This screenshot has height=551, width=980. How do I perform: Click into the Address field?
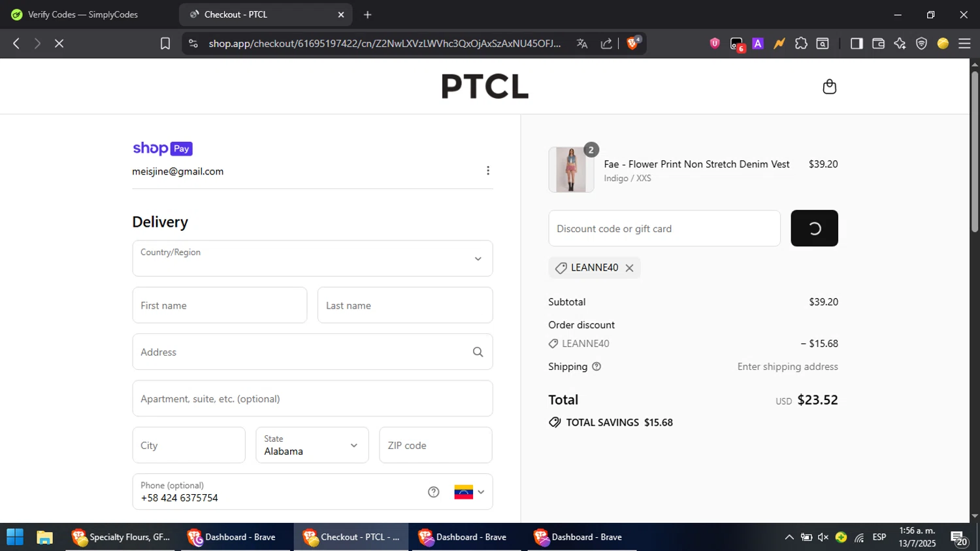pyautogui.click(x=312, y=352)
